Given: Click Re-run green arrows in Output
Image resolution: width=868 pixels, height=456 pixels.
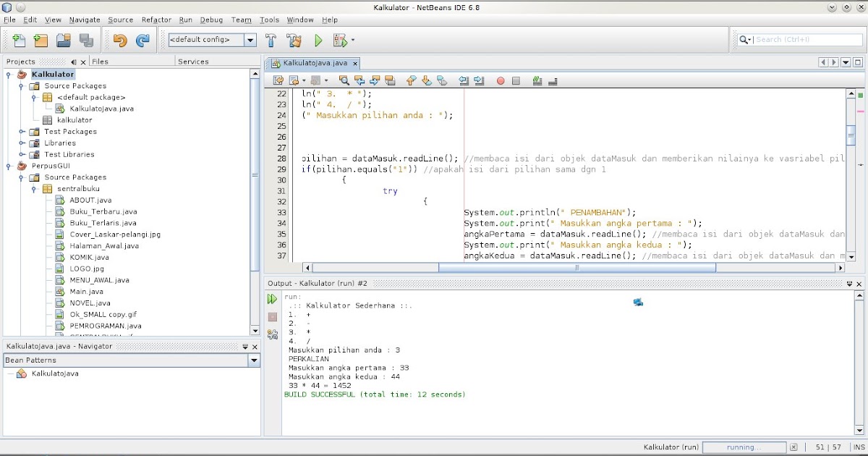Looking at the screenshot, I should [272, 299].
